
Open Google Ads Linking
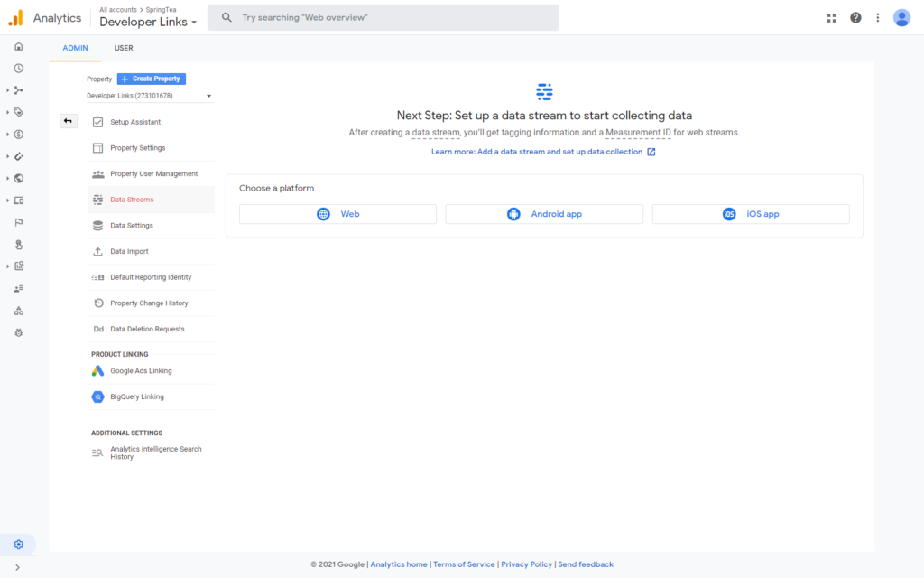point(141,371)
